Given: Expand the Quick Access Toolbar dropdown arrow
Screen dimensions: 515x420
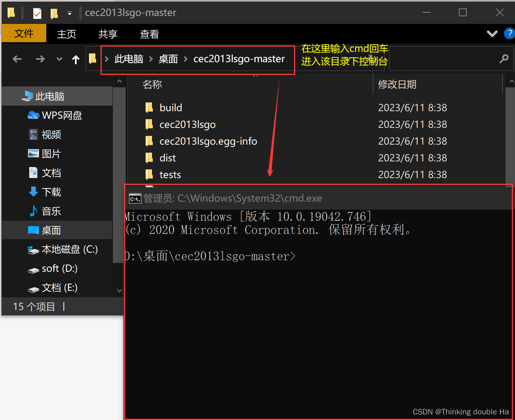Looking at the screenshot, I should [69, 13].
